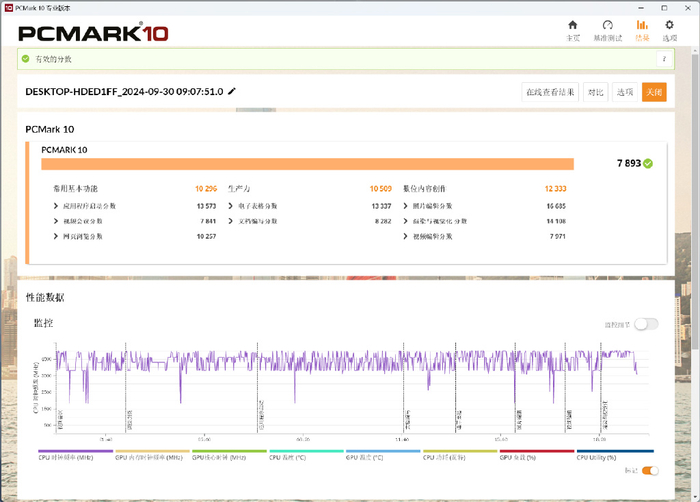Toggle the orange markers switch below the chart
The width and height of the screenshot is (700, 502).
pos(650,470)
